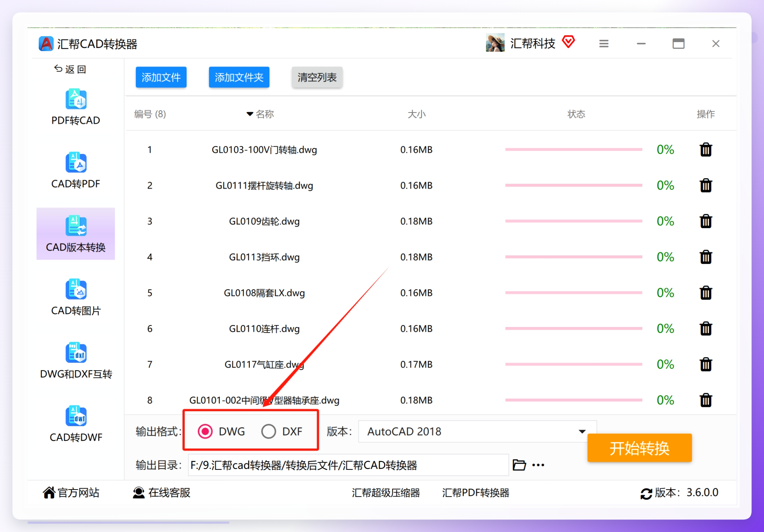
Task: Select the CAD转PDF sidebar icon
Action: coord(76,163)
